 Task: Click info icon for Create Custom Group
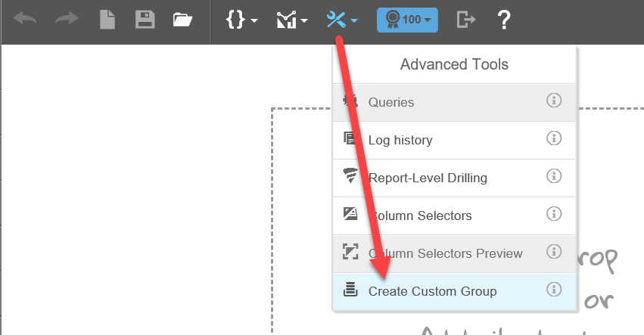(x=554, y=290)
